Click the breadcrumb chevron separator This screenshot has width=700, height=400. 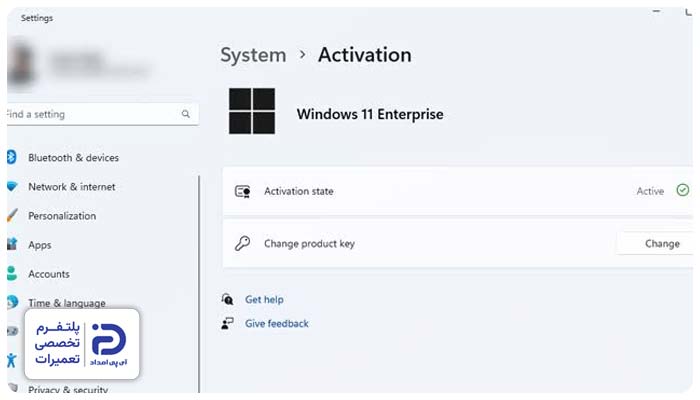point(303,54)
